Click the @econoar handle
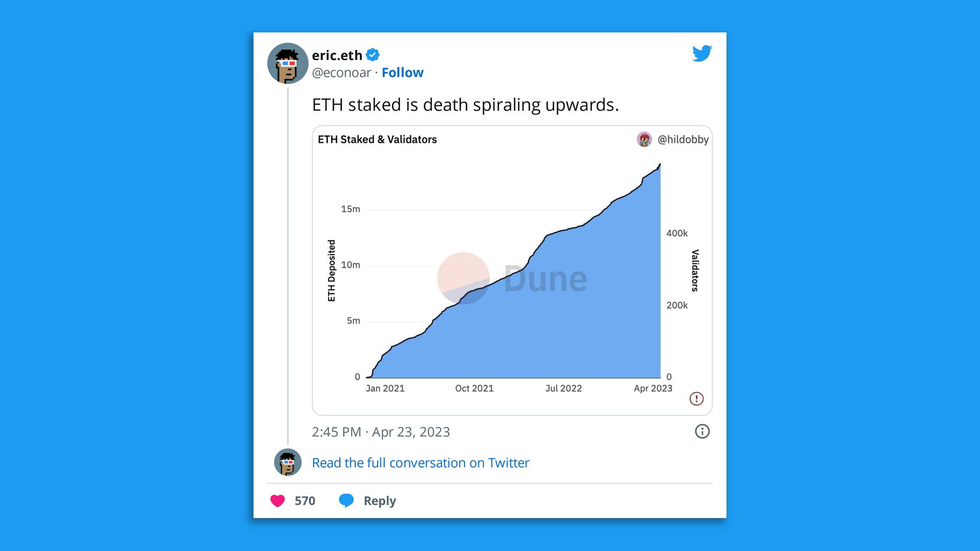This screenshot has height=551, width=980. [341, 72]
